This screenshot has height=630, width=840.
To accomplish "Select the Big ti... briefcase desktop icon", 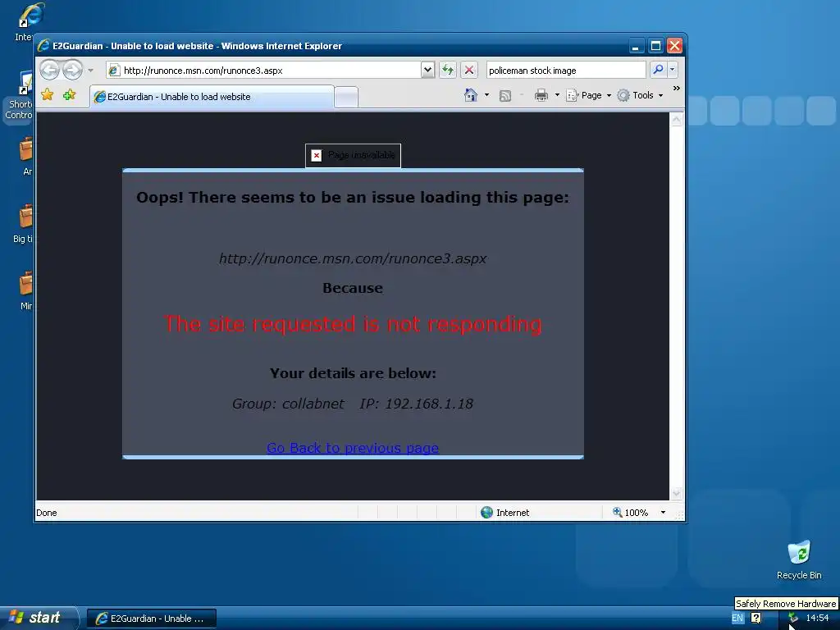I will click(24, 224).
